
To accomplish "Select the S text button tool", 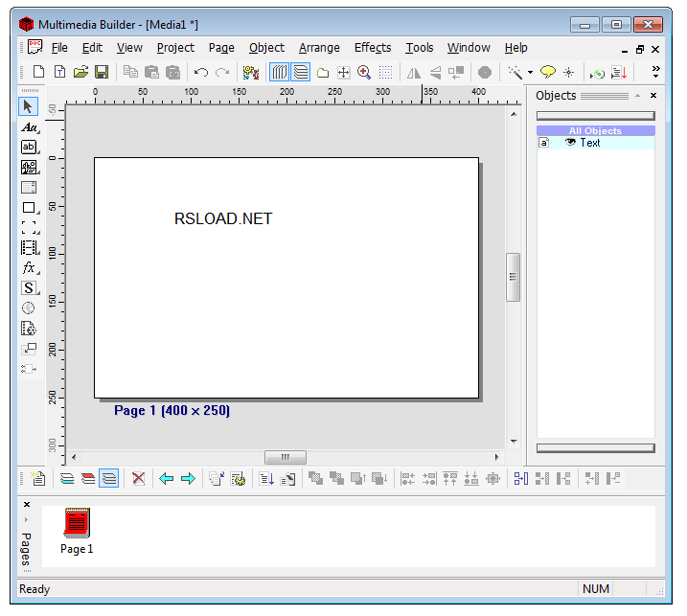I will pyautogui.click(x=30, y=287).
